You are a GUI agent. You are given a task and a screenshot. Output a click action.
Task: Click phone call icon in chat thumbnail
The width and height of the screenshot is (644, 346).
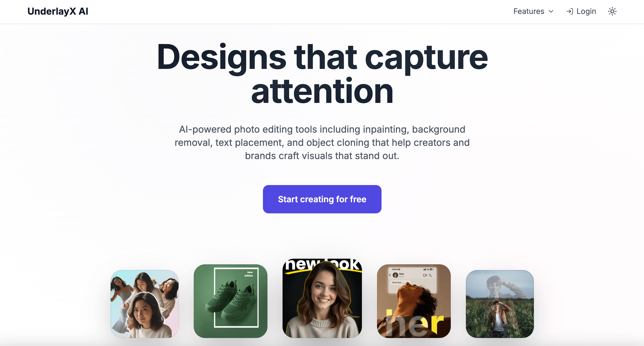click(x=430, y=275)
